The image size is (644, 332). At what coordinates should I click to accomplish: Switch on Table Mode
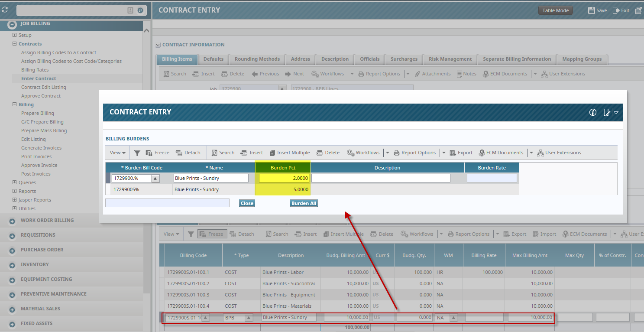coord(556,10)
